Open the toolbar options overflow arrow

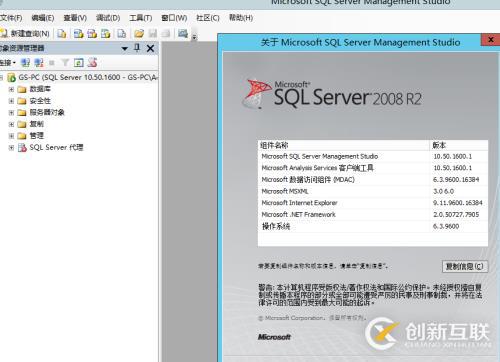pyautogui.click(x=194, y=37)
